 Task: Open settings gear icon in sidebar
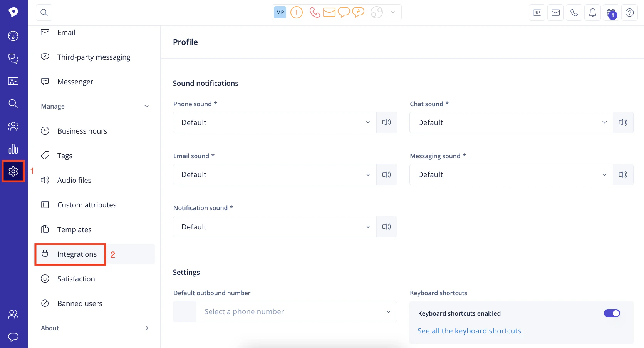[x=13, y=171]
